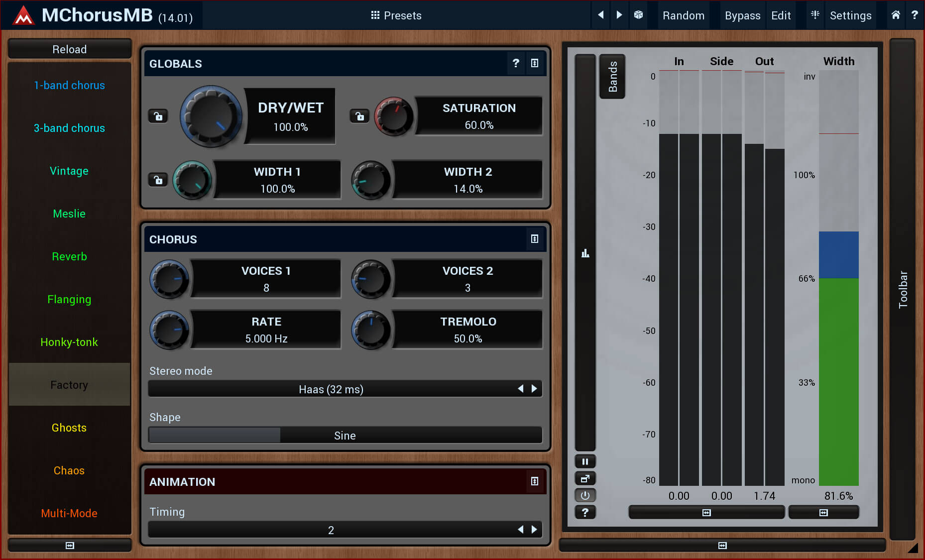Toggle the Saturation lock
This screenshot has width=925, height=560.
point(359,116)
